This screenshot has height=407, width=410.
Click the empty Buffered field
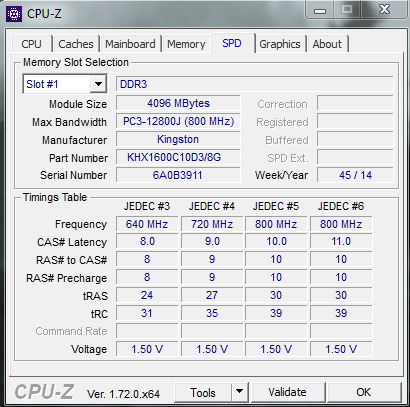click(355, 139)
